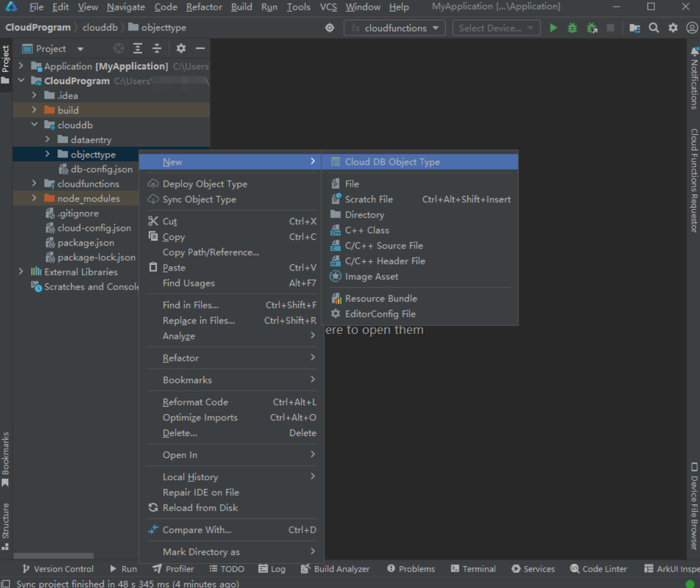Open the Refactor menu in menu bar
700x588 pixels.
[x=204, y=7]
